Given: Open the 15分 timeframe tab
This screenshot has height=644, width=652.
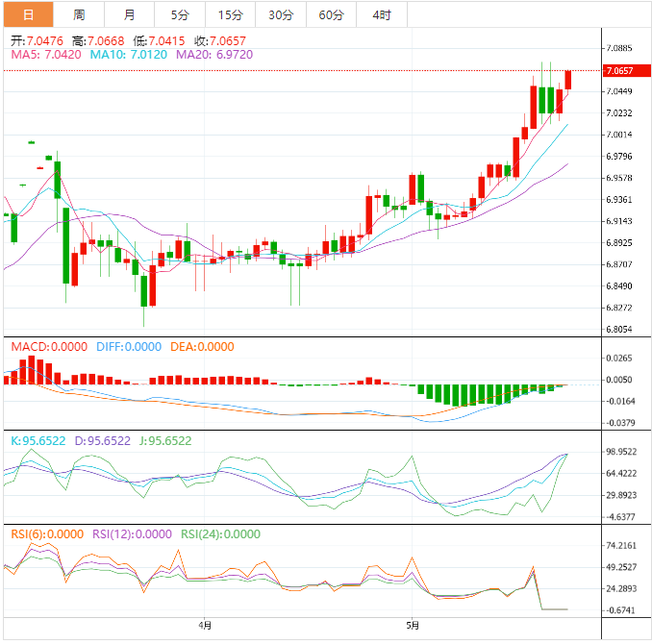Looking at the screenshot, I should pos(231,14).
